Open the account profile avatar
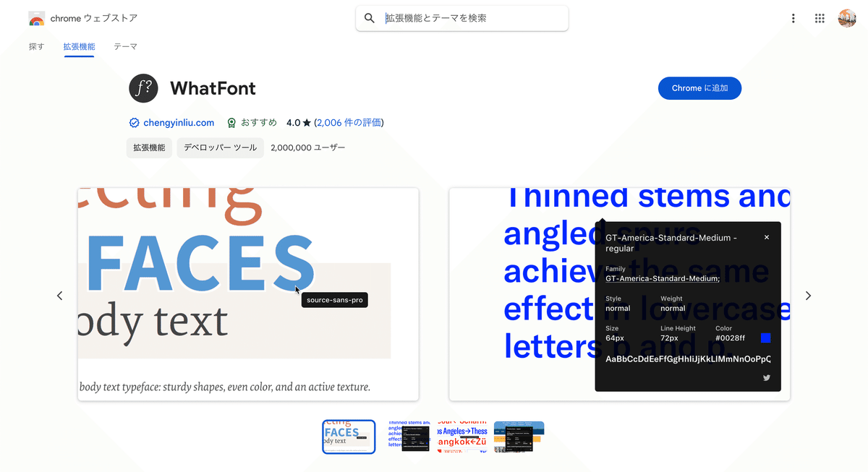This screenshot has height=472, width=868. 847,19
